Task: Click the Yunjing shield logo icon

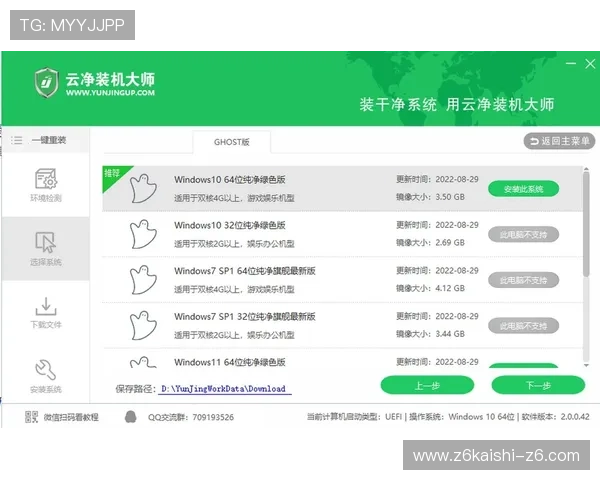Action: 46,82
